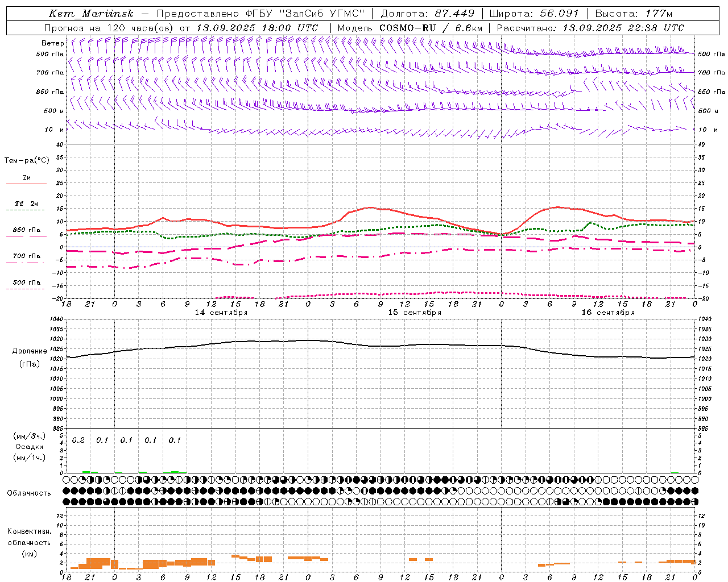Click the Тем-ра(°C) temperature panel label

[27, 161]
